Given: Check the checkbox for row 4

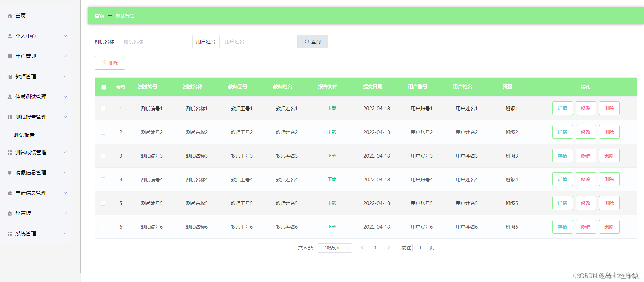Looking at the screenshot, I should coord(103,180).
